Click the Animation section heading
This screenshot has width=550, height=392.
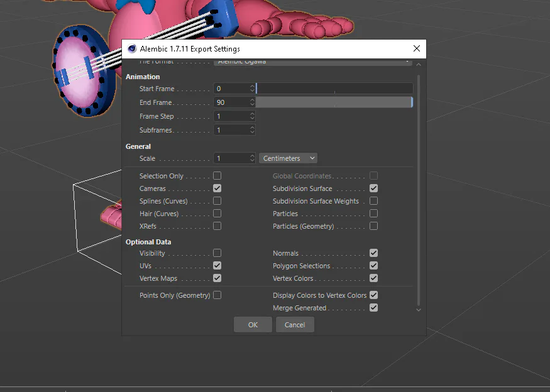[143, 77]
